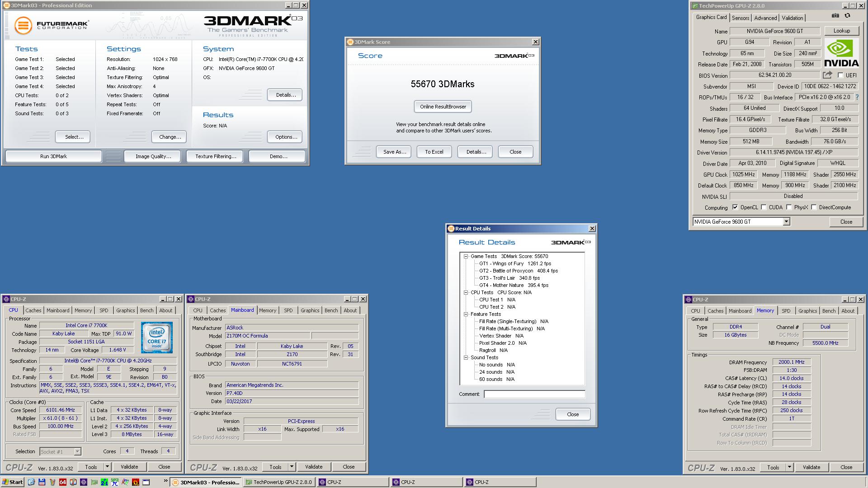Open the Windows Start button
The image size is (868, 488).
12,482
